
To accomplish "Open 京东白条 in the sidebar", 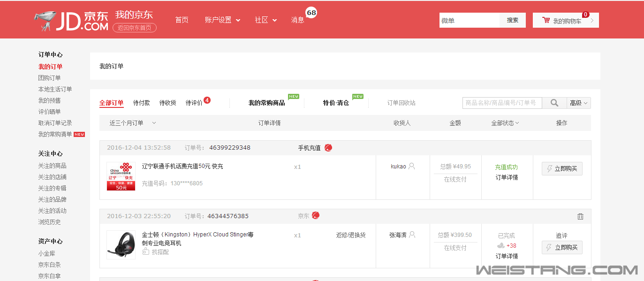I will [x=49, y=265].
